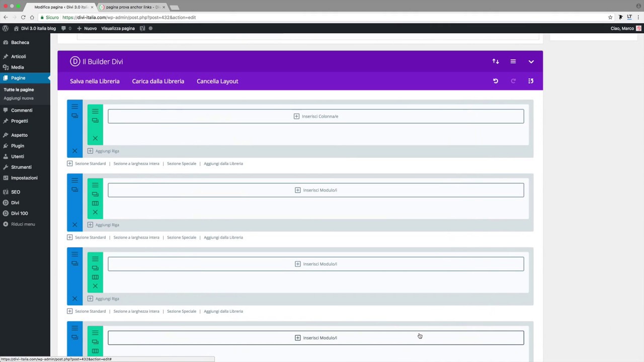This screenshot has height=362, width=644.
Task: Clone the green row in third section
Action: [95, 268]
